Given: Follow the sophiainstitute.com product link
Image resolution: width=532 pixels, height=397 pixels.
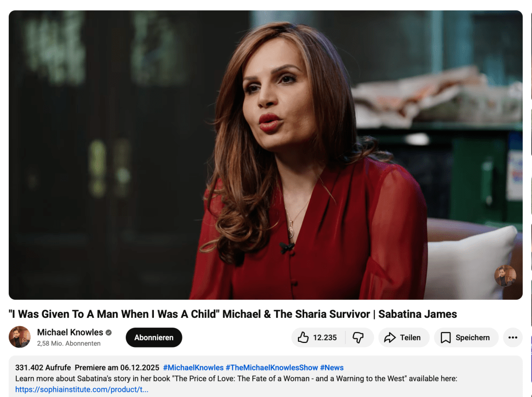Looking at the screenshot, I should 82,389.
